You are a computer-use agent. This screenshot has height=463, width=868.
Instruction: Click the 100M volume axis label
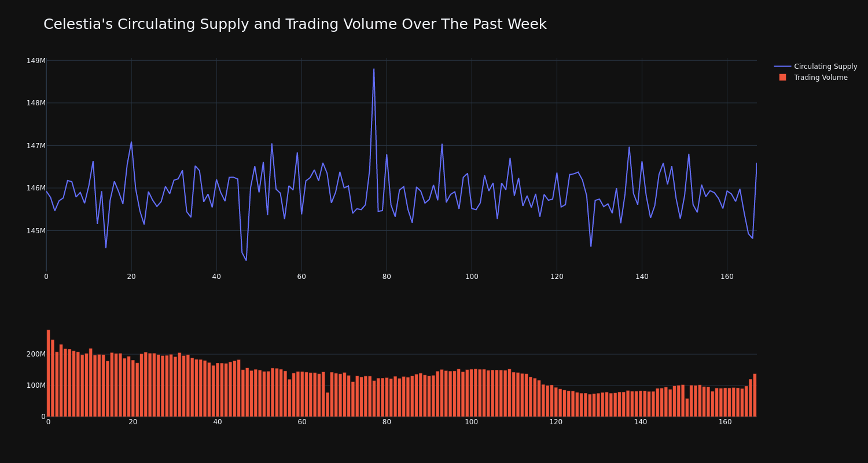click(x=36, y=385)
